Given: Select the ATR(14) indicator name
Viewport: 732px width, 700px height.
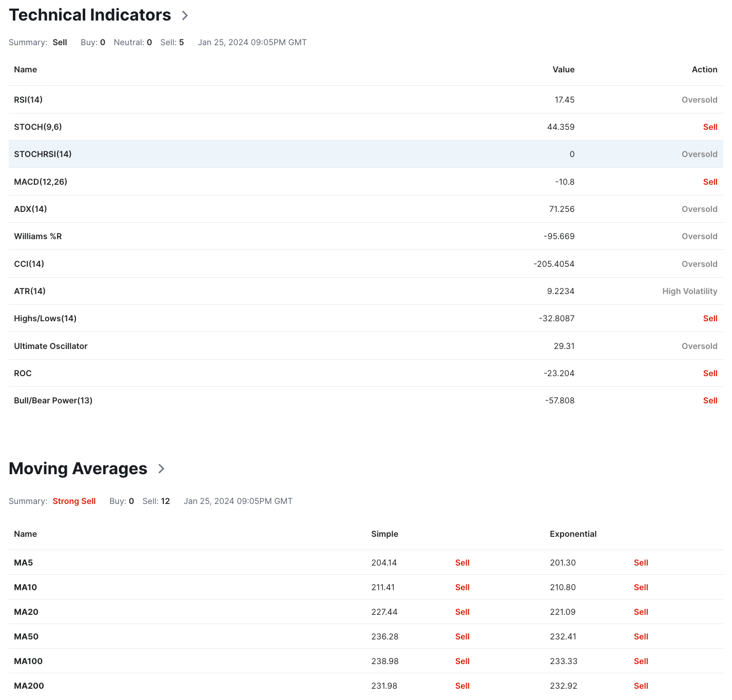Looking at the screenshot, I should point(30,291).
